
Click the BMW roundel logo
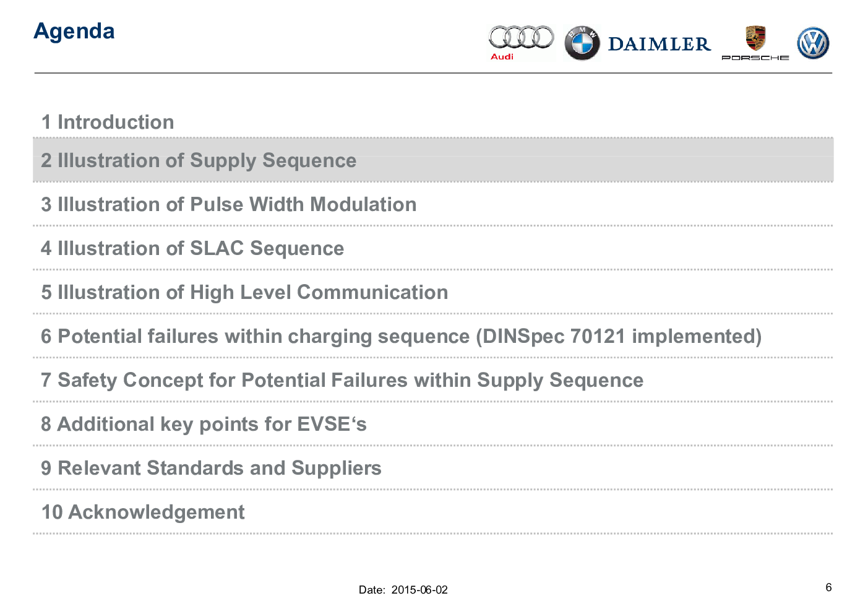point(582,43)
